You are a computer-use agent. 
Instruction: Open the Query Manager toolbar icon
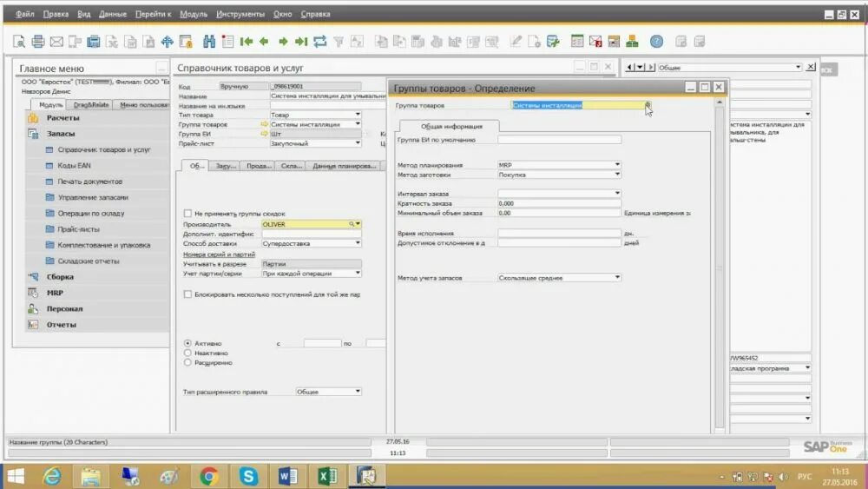click(554, 42)
